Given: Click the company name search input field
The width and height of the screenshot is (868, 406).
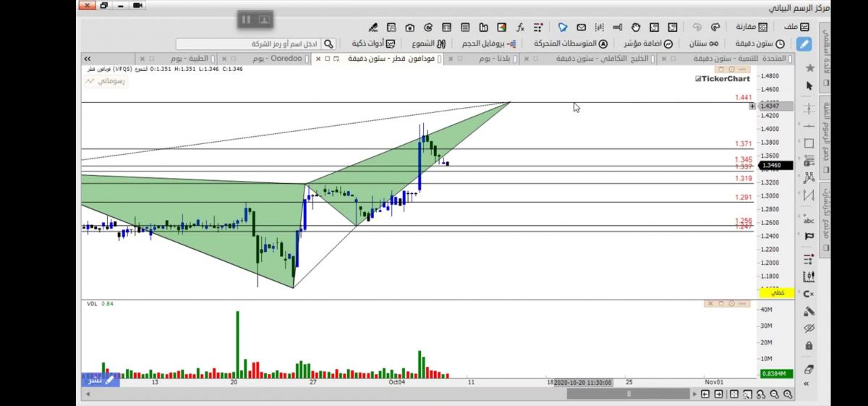Looking at the screenshot, I should click(x=248, y=44).
